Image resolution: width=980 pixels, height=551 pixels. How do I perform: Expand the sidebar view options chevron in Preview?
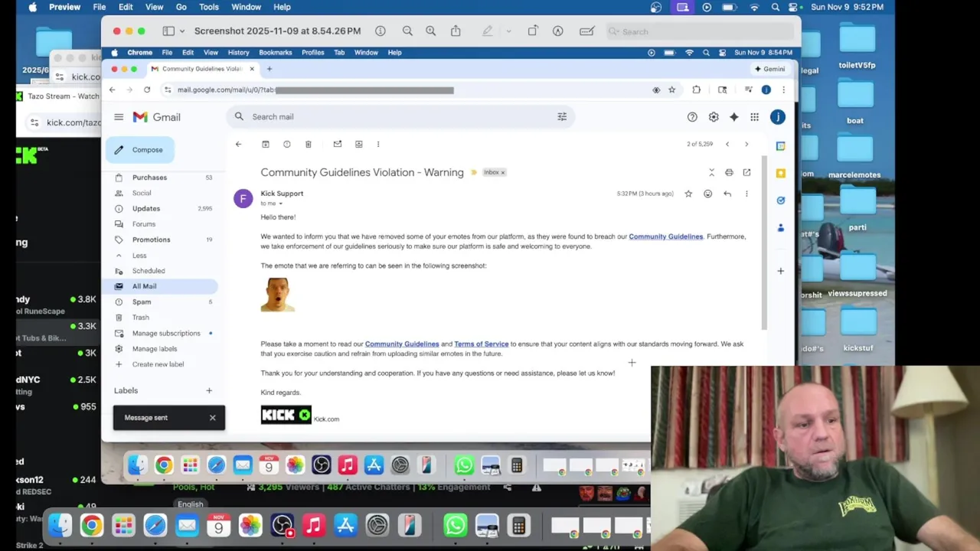click(x=182, y=31)
